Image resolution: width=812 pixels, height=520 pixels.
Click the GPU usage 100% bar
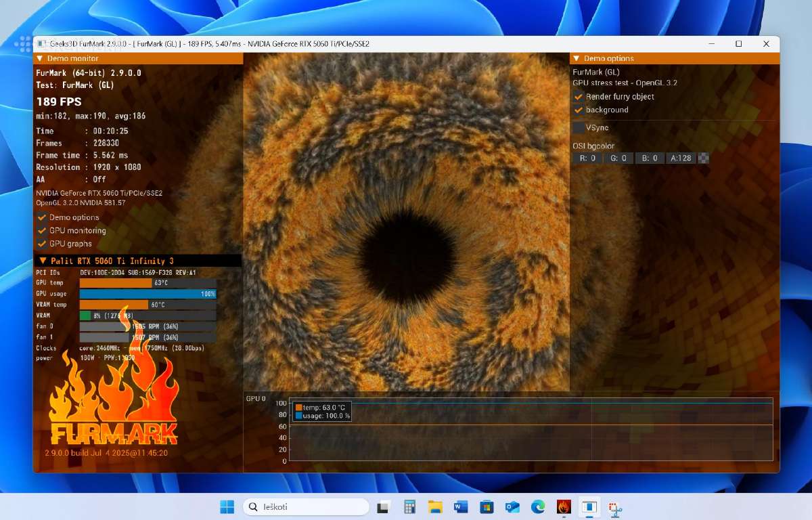pos(148,294)
